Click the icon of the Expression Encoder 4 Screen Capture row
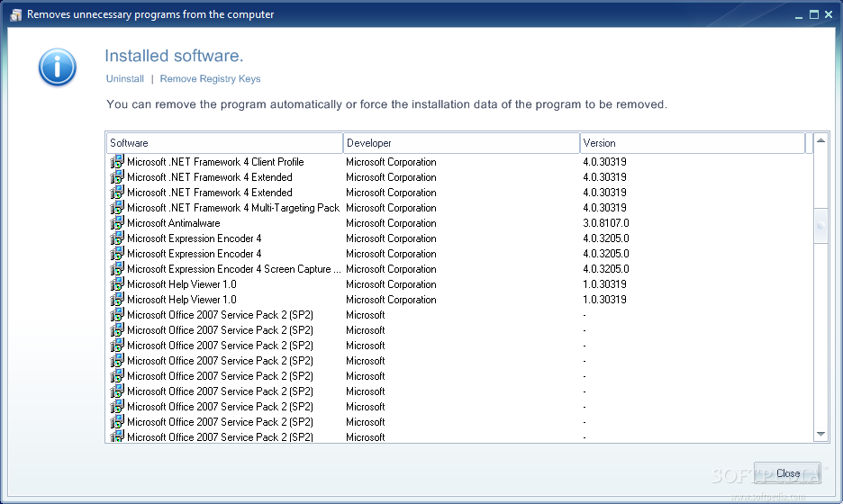Viewport: 843px width, 504px height. [117, 269]
